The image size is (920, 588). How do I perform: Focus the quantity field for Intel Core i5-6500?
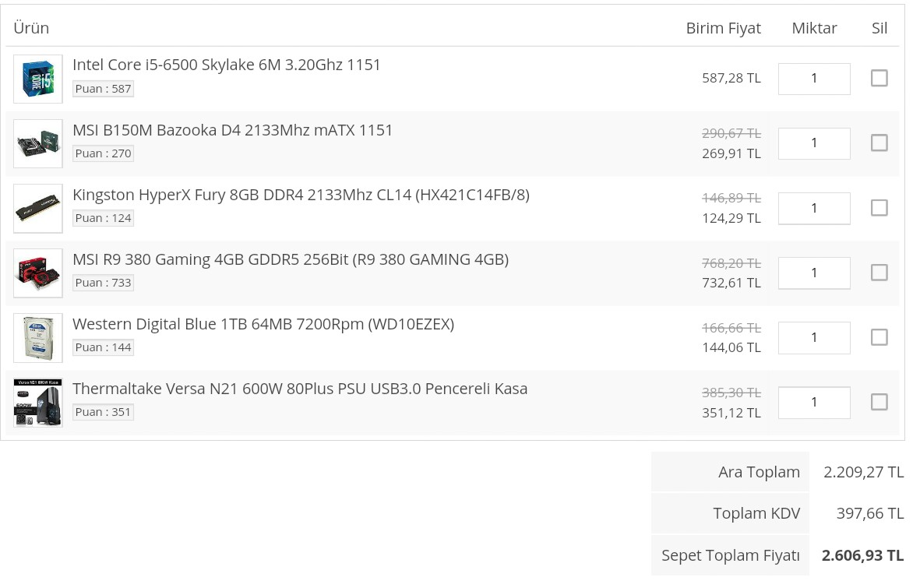(x=814, y=79)
